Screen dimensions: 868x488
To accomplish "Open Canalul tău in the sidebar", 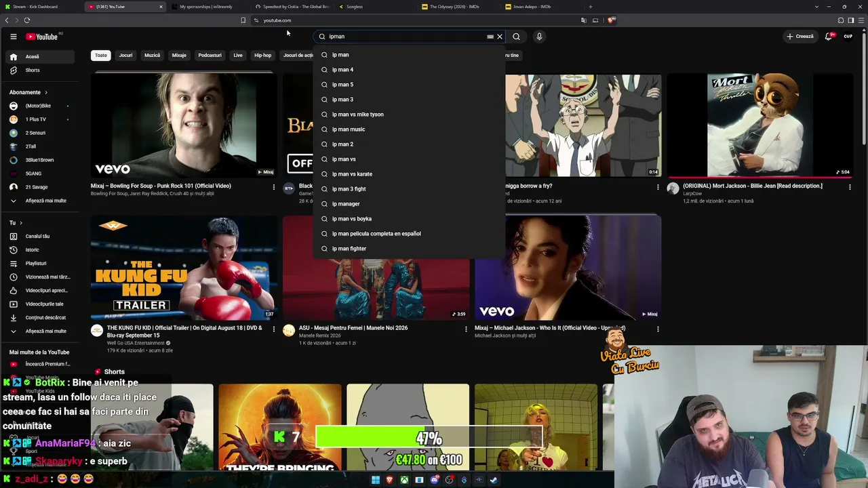I will tap(41, 237).
